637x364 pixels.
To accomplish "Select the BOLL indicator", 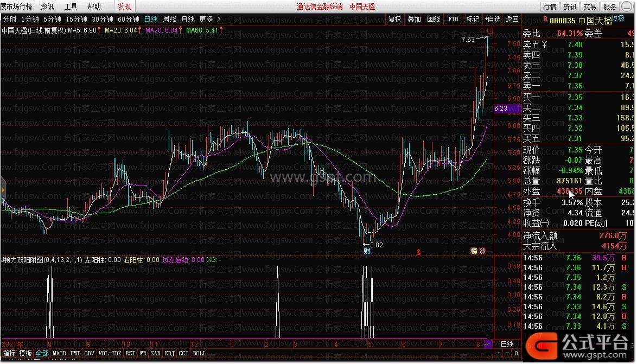I will coord(200,354).
